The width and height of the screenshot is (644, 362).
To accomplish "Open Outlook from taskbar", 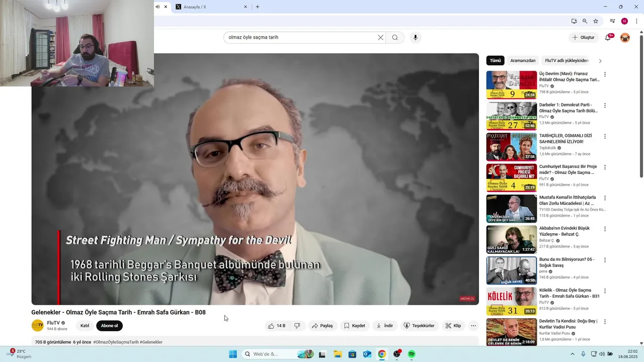I will (367, 354).
